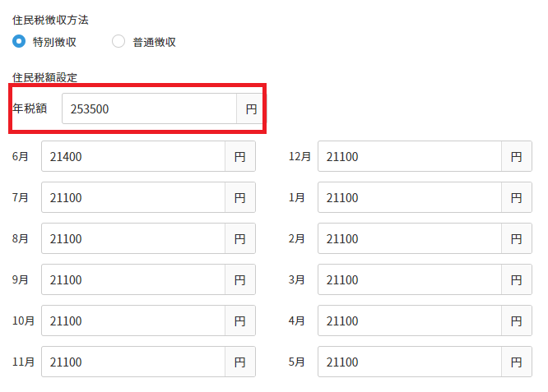This screenshot has height=392, width=548.
Task: Select the 特別徴収 radio button
Action: (19, 41)
